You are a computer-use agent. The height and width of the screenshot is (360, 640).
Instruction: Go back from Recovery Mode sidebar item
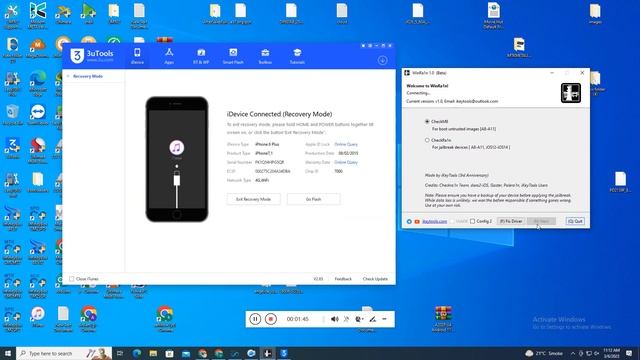[x=68, y=76]
